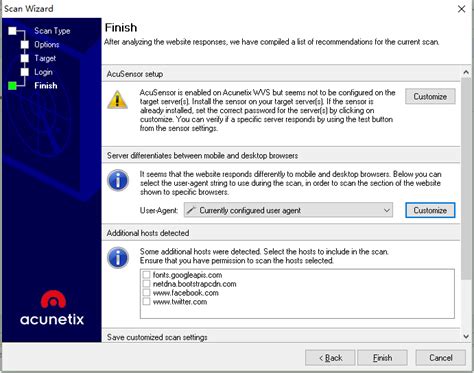Check the netdna.bootstrapcdn.com host
The image size is (474, 373).
pos(146,284)
